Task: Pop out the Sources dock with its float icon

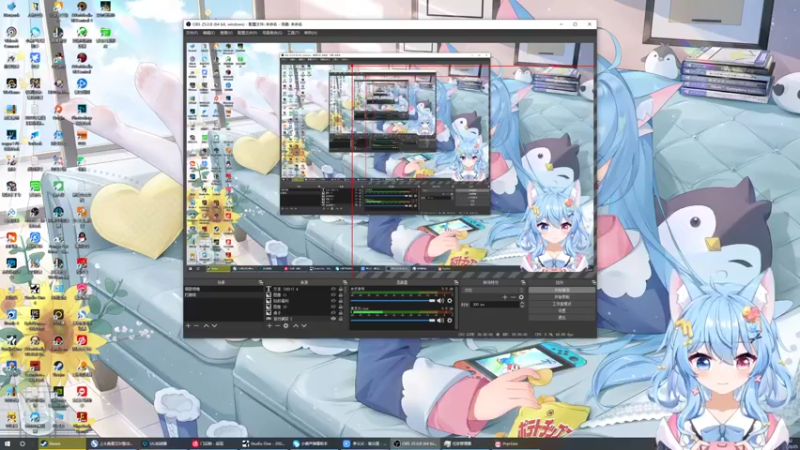Action: click(345, 282)
